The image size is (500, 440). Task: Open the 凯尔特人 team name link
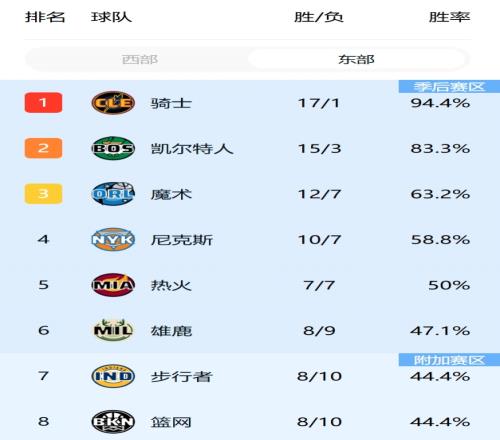192,149
